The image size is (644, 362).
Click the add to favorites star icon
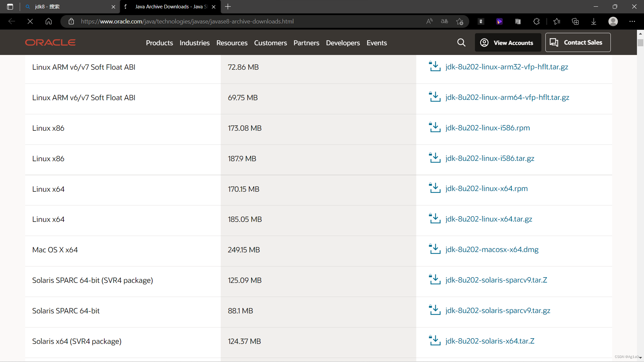click(x=460, y=21)
